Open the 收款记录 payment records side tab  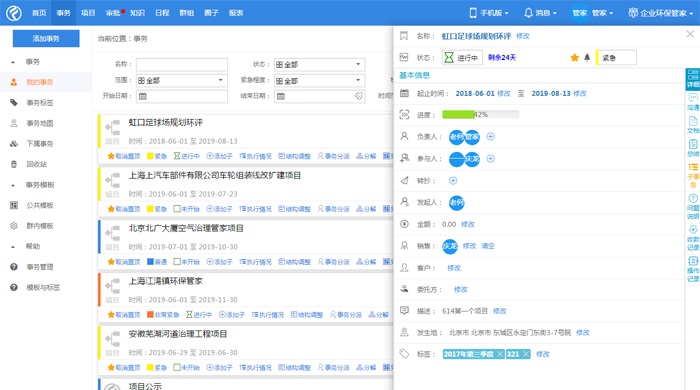[692, 238]
